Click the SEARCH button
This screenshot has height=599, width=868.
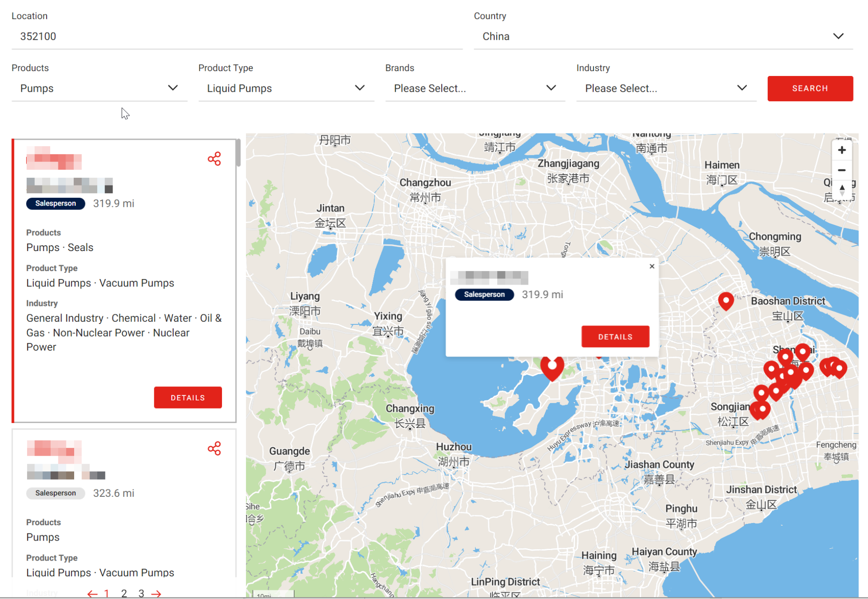810,88
